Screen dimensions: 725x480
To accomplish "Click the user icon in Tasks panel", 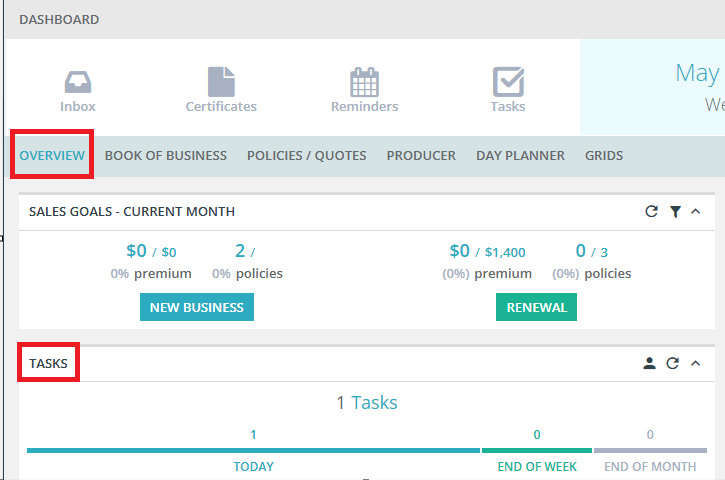I will click(649, 363).
